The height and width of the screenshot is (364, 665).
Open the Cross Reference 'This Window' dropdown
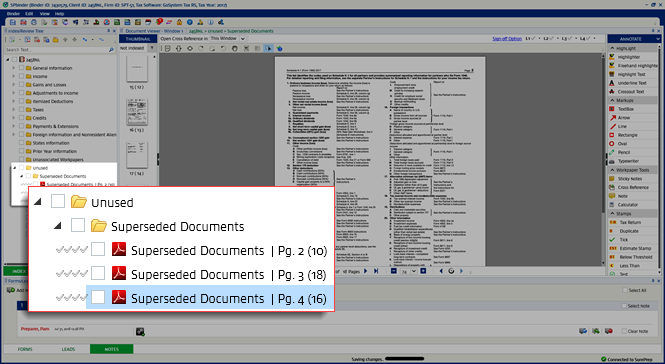(x=243, y=39)
